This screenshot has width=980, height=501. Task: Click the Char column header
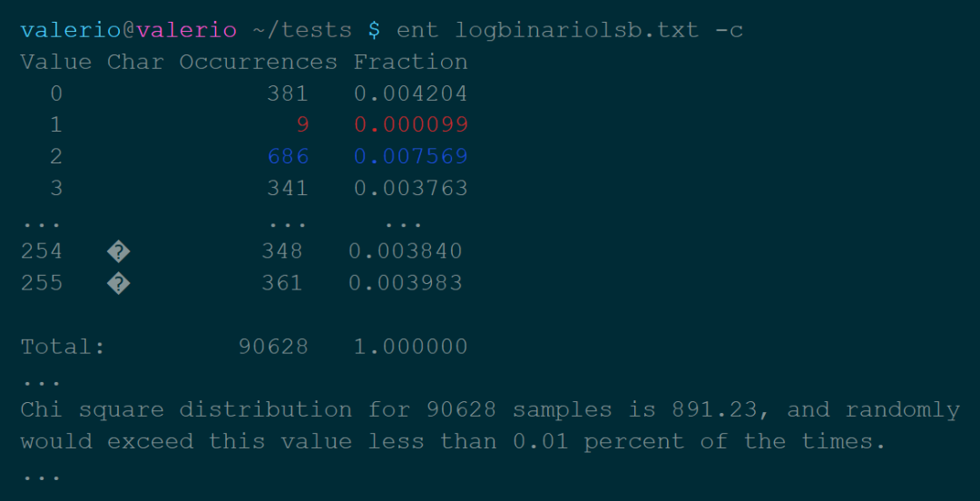click(135, 62)
